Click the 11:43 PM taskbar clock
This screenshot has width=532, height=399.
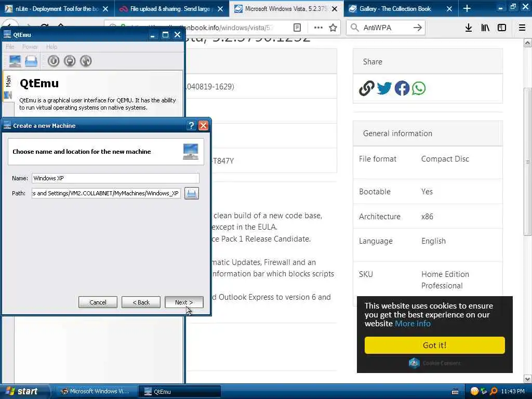pyautogui.click(x=513, y=392)
